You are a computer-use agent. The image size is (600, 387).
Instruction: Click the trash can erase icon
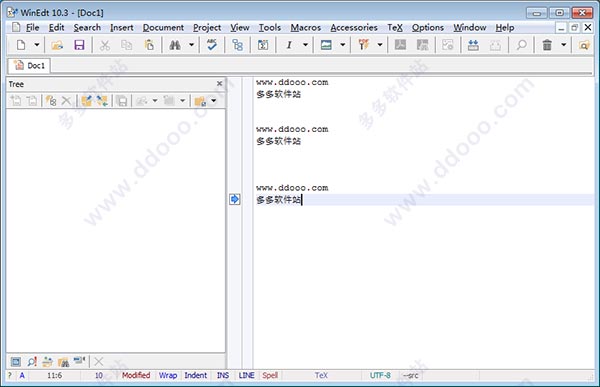pyautogui.click(x=547, y=45)
